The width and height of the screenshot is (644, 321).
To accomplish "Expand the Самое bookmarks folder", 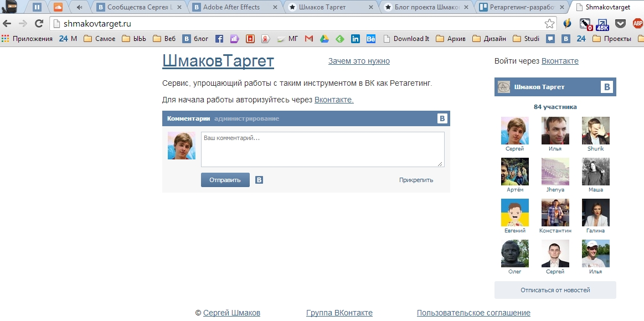I will (x=99, y=39).
